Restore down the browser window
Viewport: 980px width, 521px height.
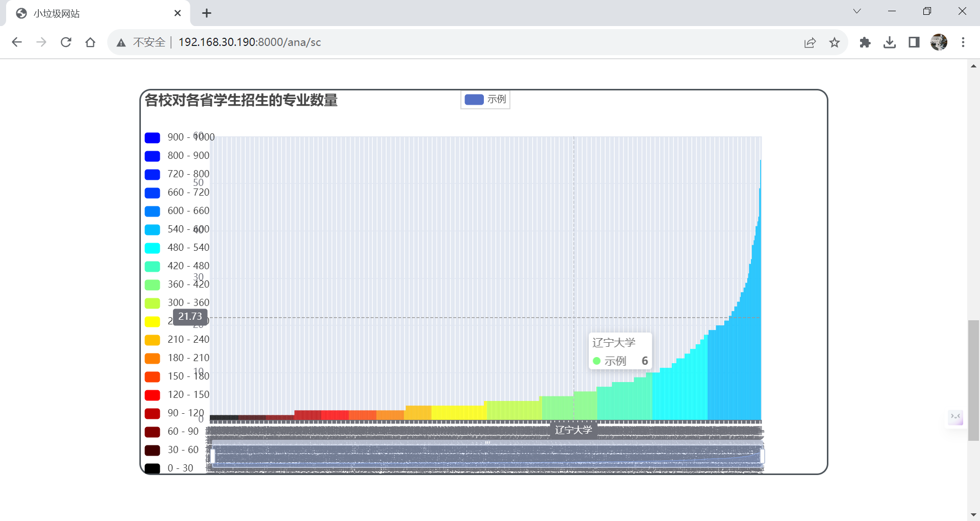click(x=927, y=11)
